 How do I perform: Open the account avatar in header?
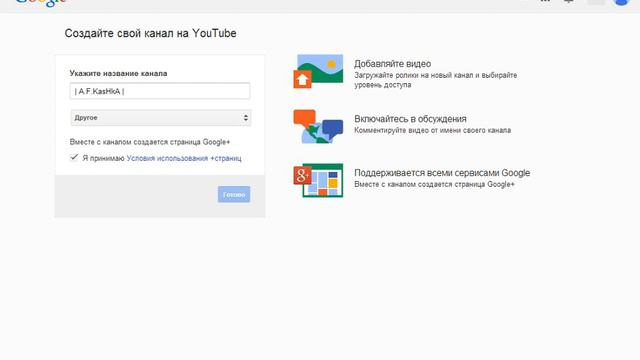621,2
